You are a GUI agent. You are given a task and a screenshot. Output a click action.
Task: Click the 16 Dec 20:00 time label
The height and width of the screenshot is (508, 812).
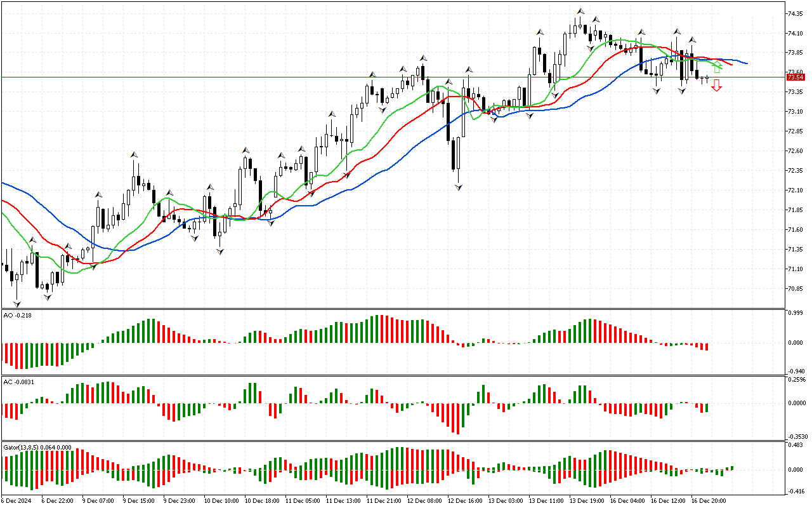click(709, 501)
